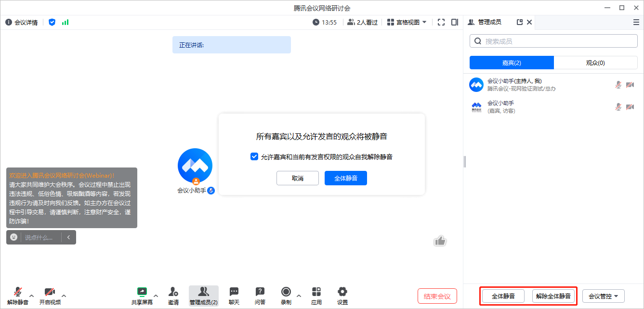Click the 13:55 meeting timer
The image size is (644, 309).
pos(325,22)
